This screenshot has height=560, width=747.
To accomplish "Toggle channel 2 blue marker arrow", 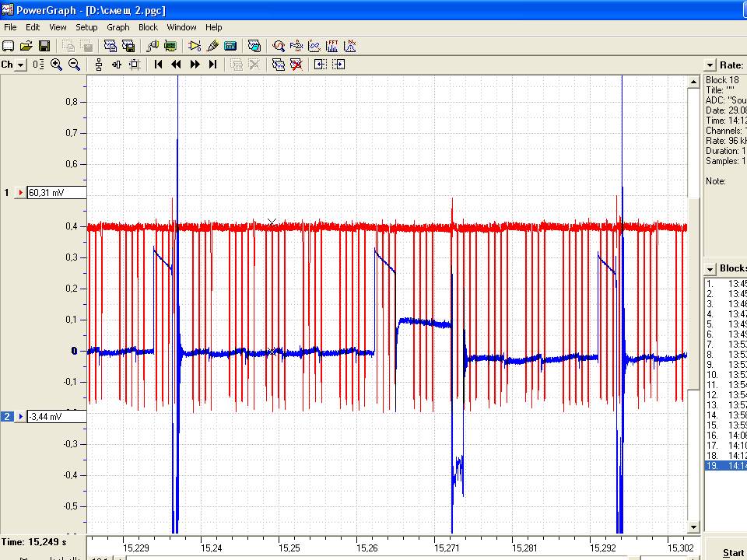I will (20, 417).
